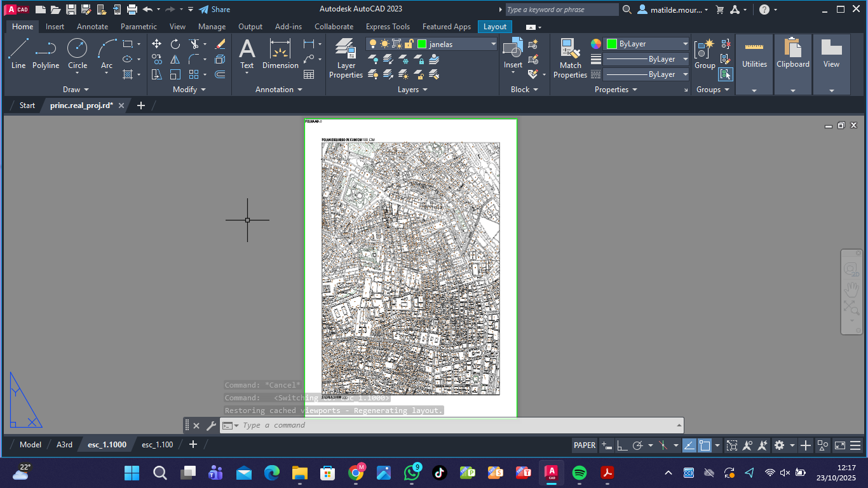
Task: Switch to the esc_1.100 layout tab
Action: click(157, 445)
